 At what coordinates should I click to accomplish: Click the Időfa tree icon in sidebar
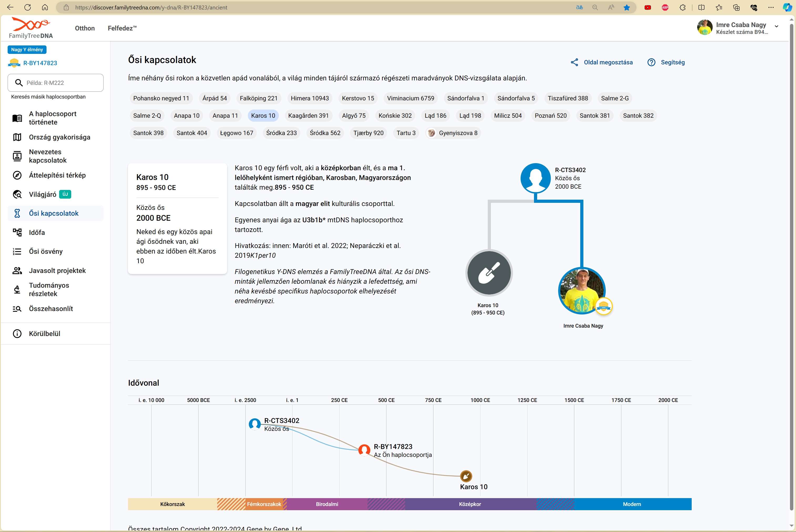click(x=17, y=233)
